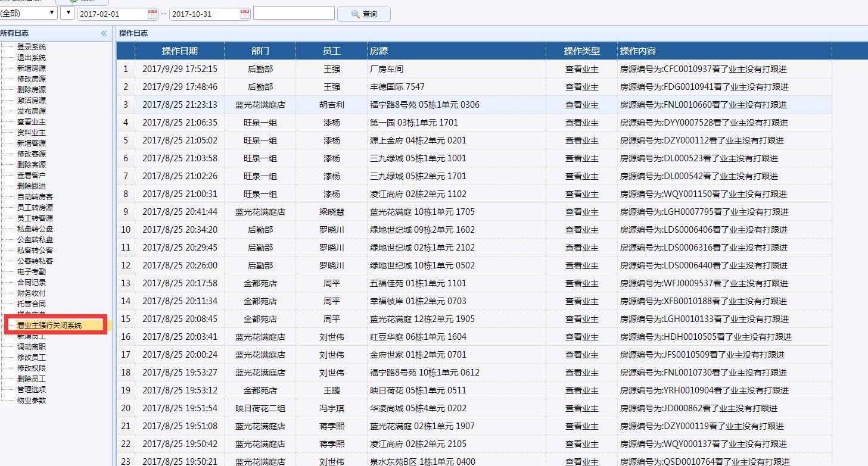The image size is (868, 466).
Task: Select 登录系统 in the log tree
Action: click(x=31, y=47)
